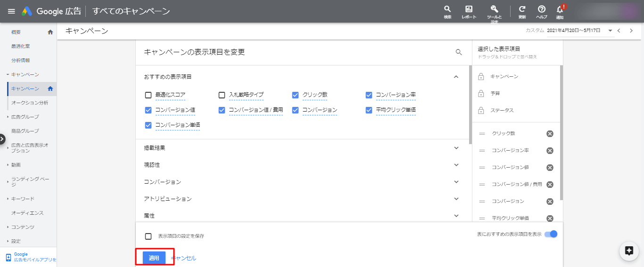Uncheck the コンバージョン checkbox
Image resolution: width=644 pixels, height=267 pixels.
[296, 110]
